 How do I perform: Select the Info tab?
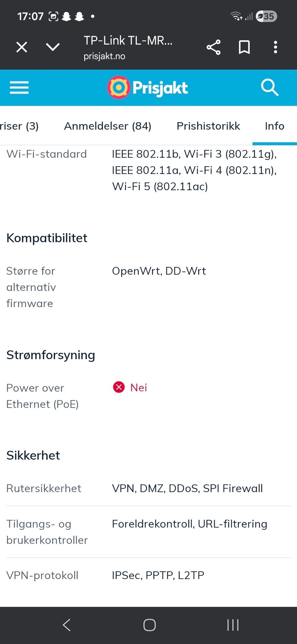[274, 126]
